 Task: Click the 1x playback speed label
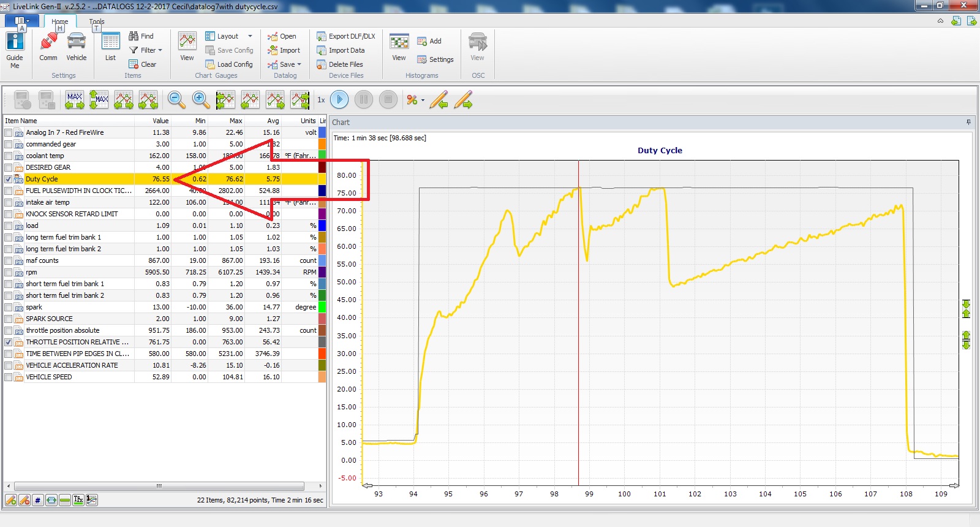tap(321, 100)
